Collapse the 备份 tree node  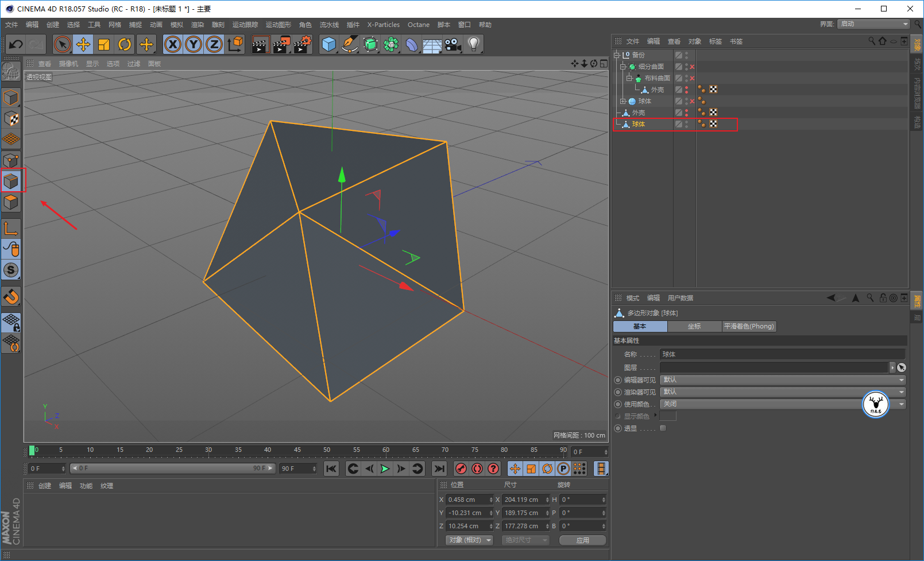click(617, 55)
